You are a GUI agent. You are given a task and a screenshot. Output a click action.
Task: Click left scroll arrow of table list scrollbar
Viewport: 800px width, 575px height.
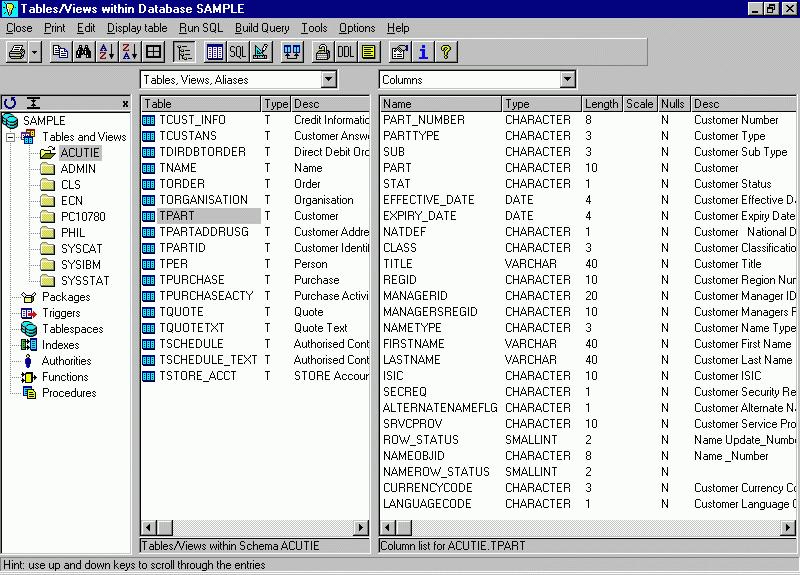coord(149,528)
